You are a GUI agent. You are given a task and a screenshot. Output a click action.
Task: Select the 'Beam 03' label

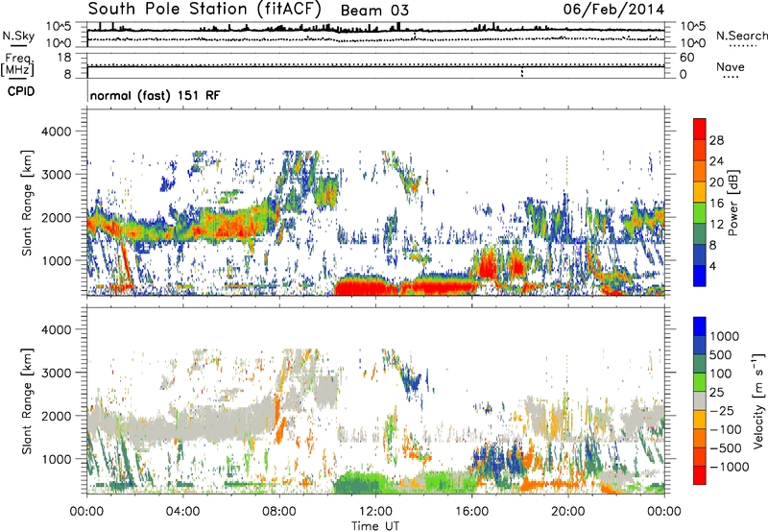point(374,11)
